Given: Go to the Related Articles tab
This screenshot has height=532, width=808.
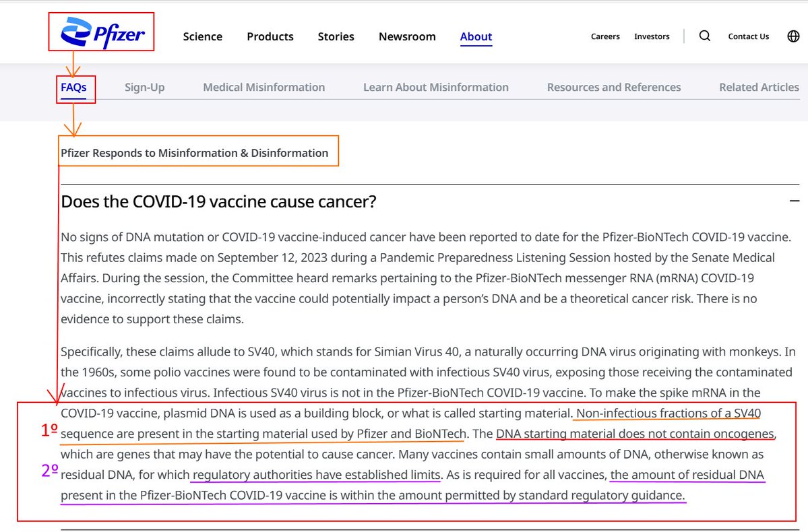Looking at the screenshot, I should coord(759,88).
